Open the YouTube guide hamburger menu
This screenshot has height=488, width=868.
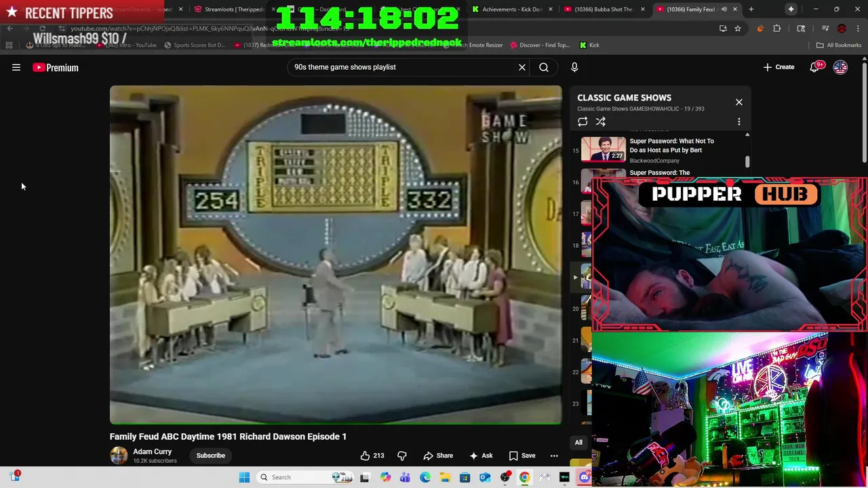[x=16, y=67]
